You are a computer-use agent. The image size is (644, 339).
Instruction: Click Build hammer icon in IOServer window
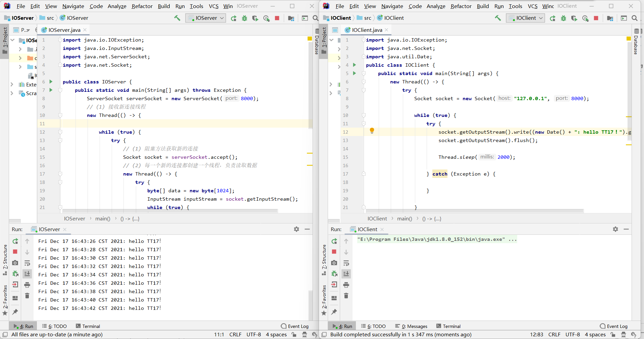pyautogui.click(x=177, y=18)
